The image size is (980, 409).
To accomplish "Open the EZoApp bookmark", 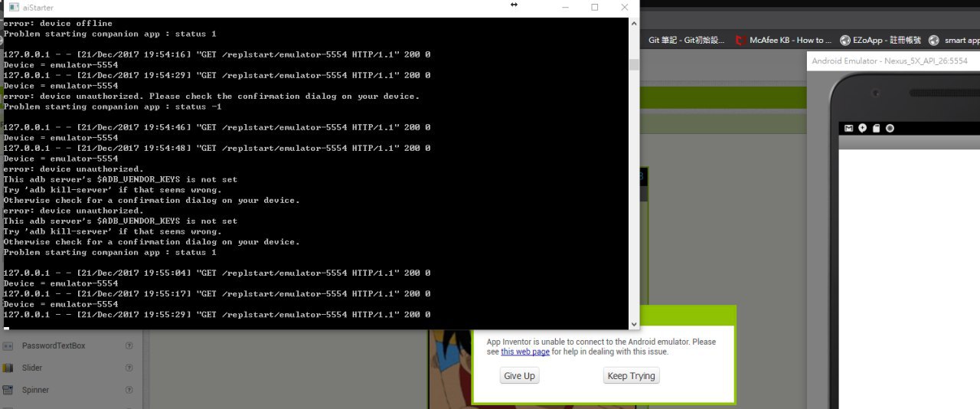I will [x=880, y=41].
